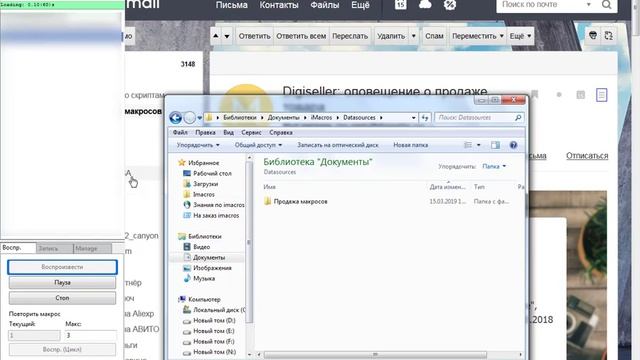Click the Отписаться link
Viewport: 640px width, 360px height.
[587, 156]
